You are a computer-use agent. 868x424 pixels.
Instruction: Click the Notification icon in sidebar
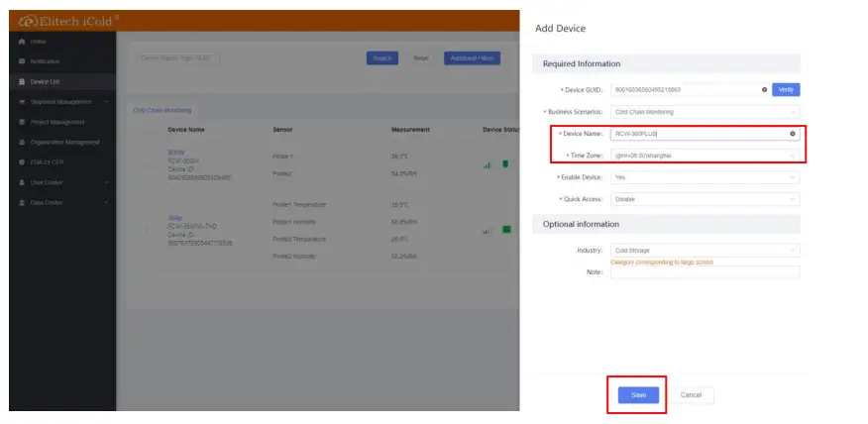[x=22, y=61]
